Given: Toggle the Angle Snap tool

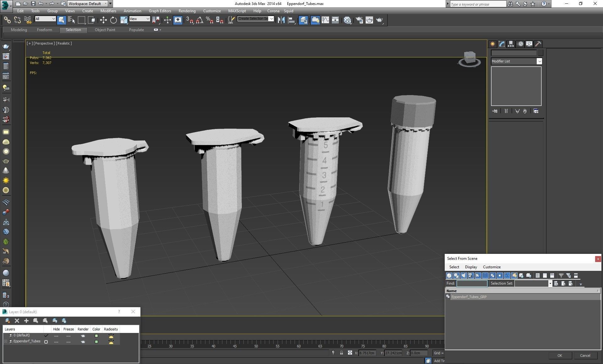Looking at the screenshot, I should pyautogui.click(x=199, y=20).
